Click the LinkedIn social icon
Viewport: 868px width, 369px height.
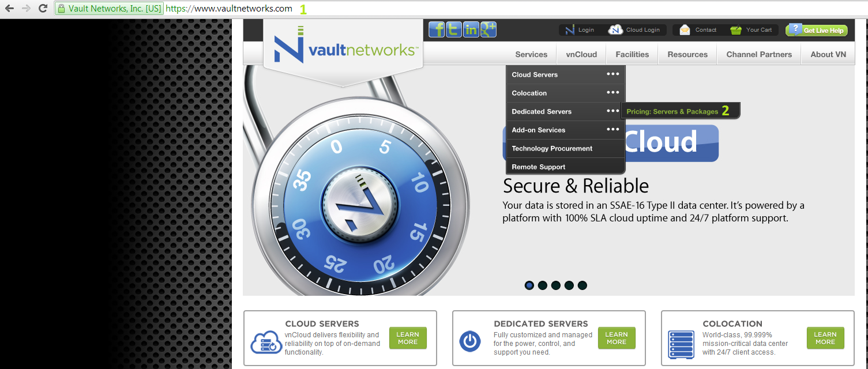[x=471, y=30]
